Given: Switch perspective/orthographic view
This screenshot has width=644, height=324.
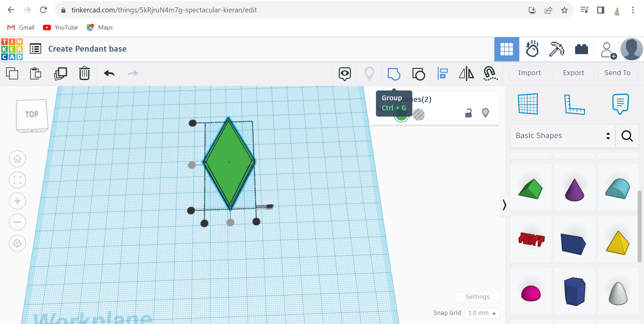Looking at the screenshot, I should tap(17, 243).
